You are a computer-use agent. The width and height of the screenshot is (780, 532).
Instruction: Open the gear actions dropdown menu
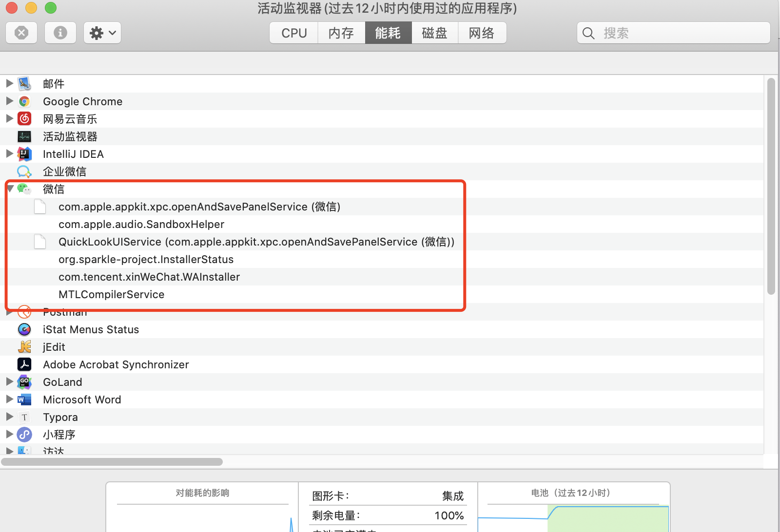pyautogui.click(x=102, y=33)
